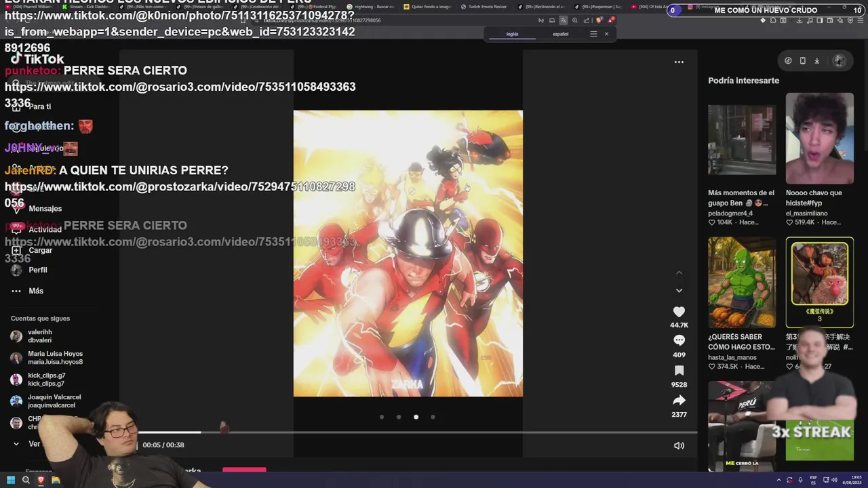This screenshot has width=868, height=488.
Task: Save the post with bookmark icon
Action: click(x=679, y=370)
